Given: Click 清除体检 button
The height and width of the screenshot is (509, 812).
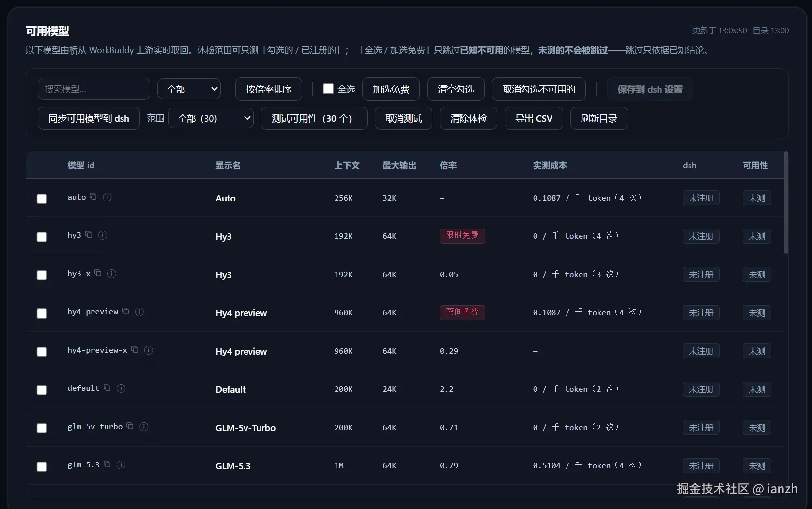Looking at the screenshot, I should pos(468,118).
